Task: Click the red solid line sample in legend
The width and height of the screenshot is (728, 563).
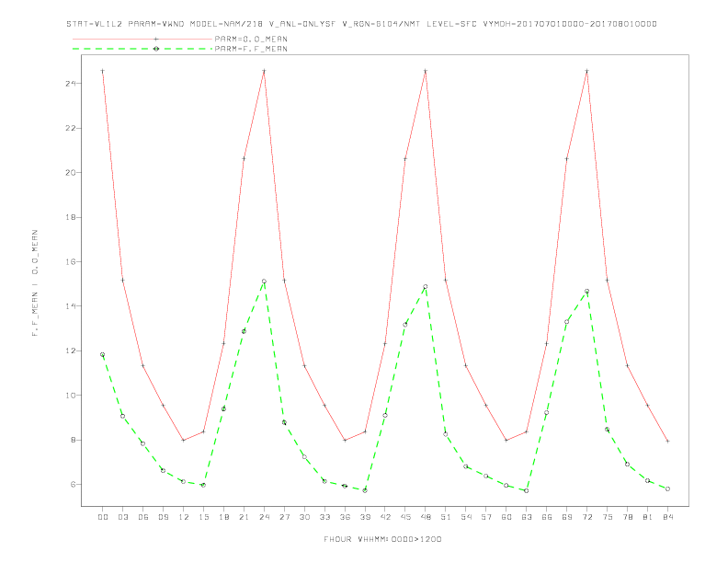Action: pos(142,39)
